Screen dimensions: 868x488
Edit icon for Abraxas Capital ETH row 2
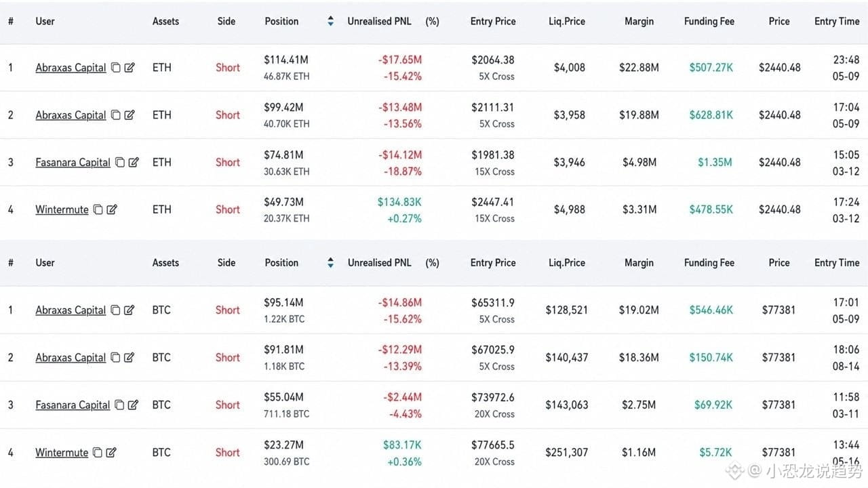130,115
